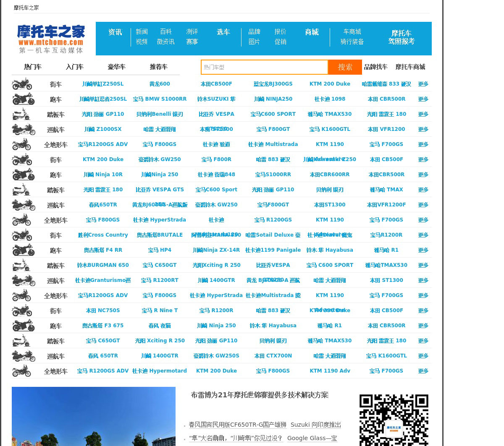
Task: Open 报价 in the navigation bar
Action: coord(281,32)
